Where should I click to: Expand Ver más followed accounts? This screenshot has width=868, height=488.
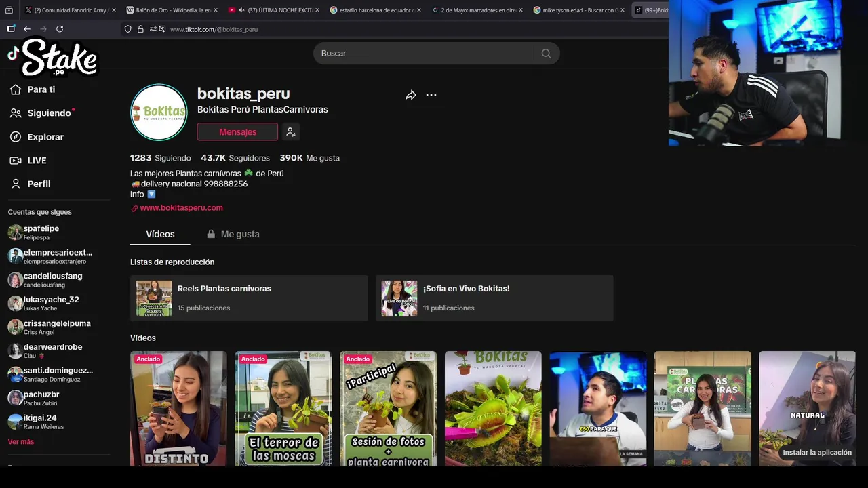coord(21,442)
